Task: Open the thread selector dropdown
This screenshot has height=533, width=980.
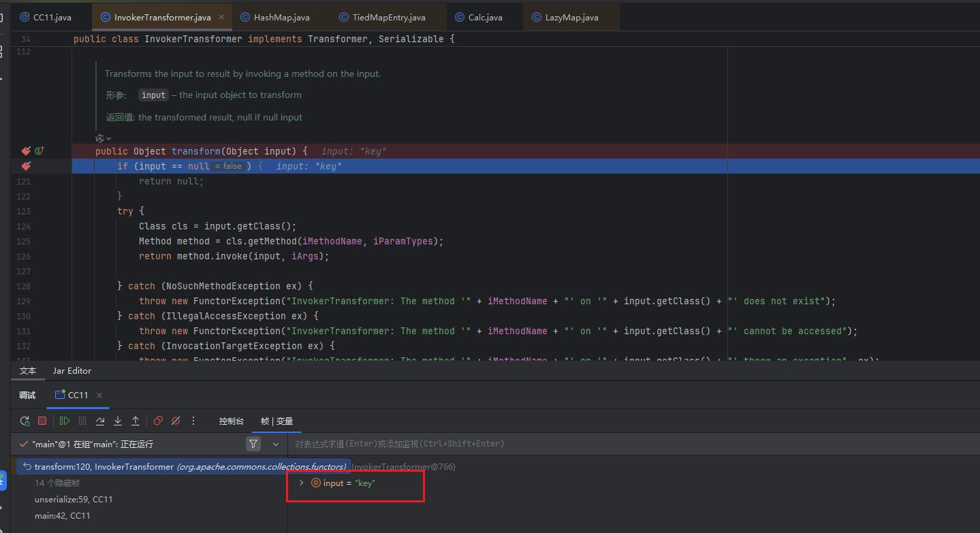Action: point(276,445)
